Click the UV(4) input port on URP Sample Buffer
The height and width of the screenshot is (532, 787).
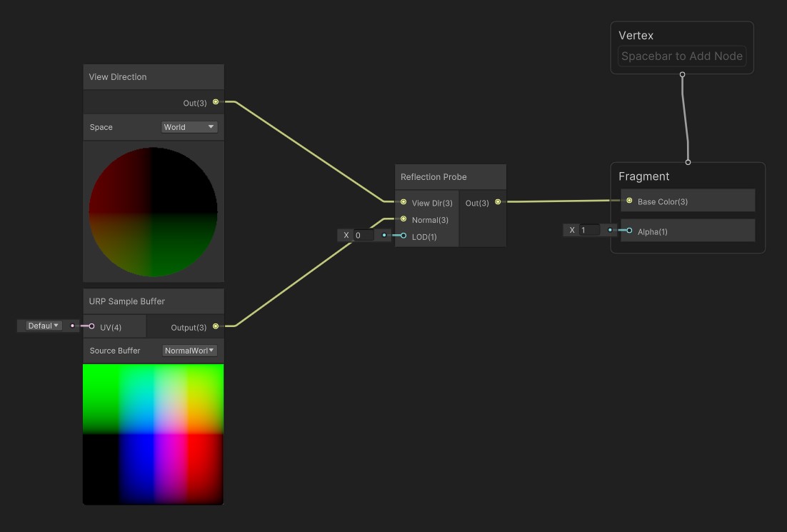(x=91, y=326)
